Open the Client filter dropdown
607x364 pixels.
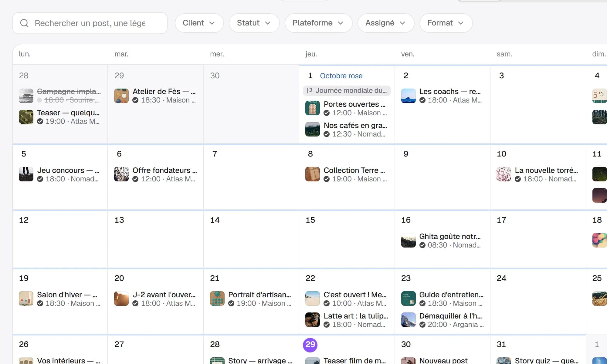point(199,23)
